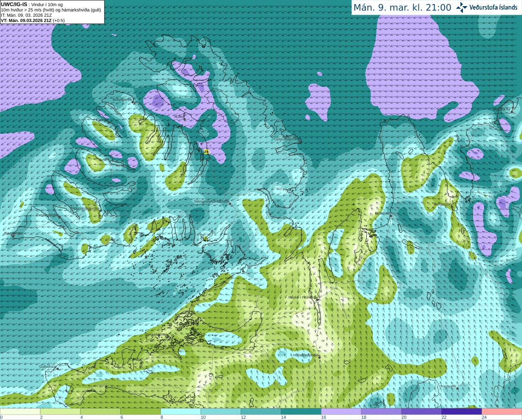Click the 4–6 m/s legend swatch
This screenshot has width=522, height=420.
(100, 411)
